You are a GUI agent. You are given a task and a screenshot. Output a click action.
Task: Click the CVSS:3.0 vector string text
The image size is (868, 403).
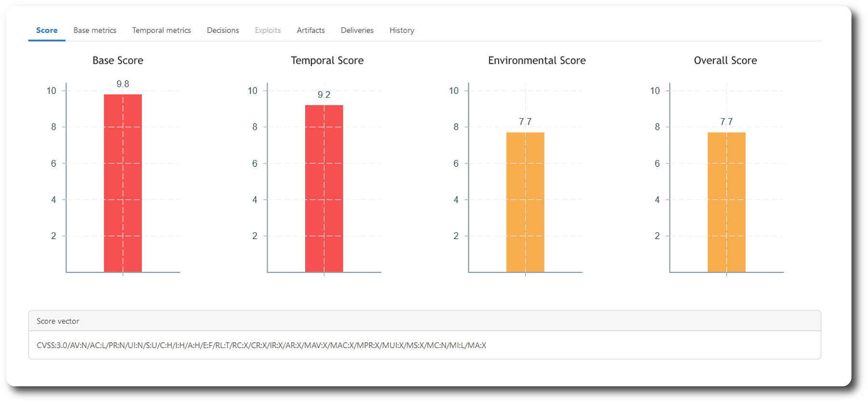coord(261,345)
